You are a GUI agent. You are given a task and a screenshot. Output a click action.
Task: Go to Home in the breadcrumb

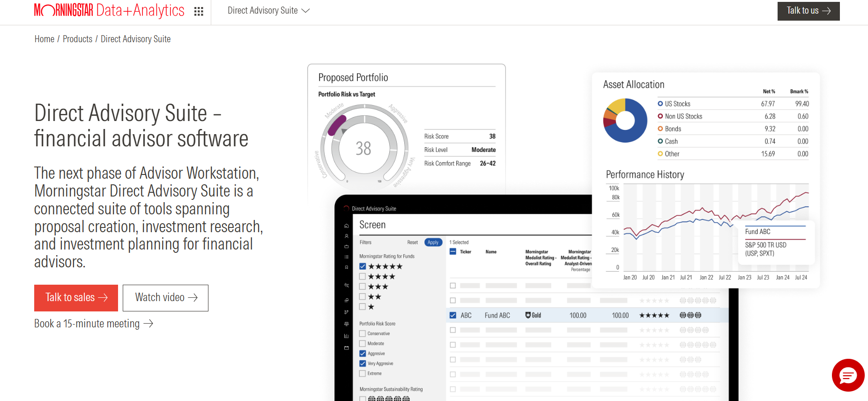pos(45,39)
